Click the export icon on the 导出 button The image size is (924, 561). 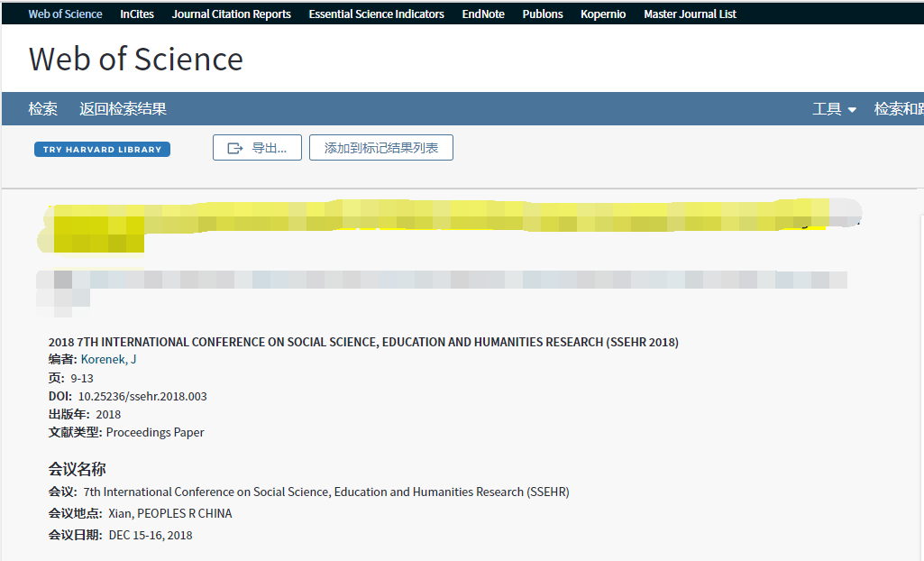pyautogui.click(x=235, y=148)
